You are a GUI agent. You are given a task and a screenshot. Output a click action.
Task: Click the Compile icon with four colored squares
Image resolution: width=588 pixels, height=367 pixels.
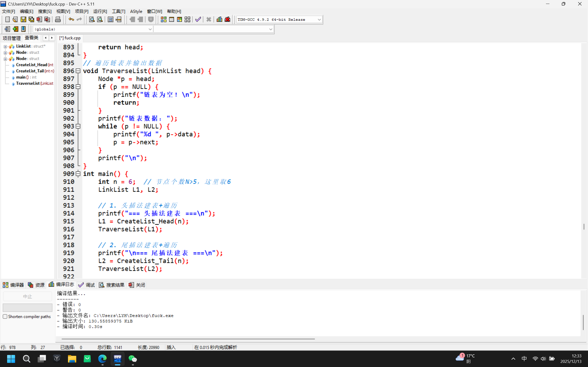click(164, 19)
